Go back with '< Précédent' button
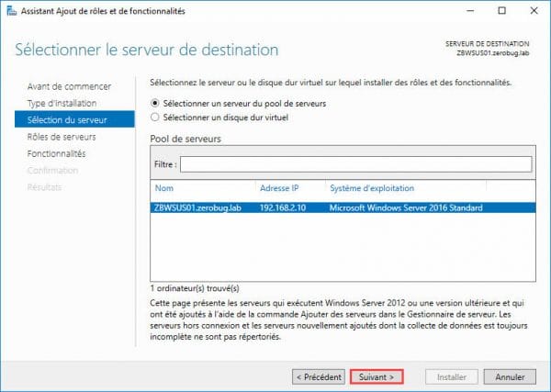Screen dimensions: 551x392 [319, 377]
